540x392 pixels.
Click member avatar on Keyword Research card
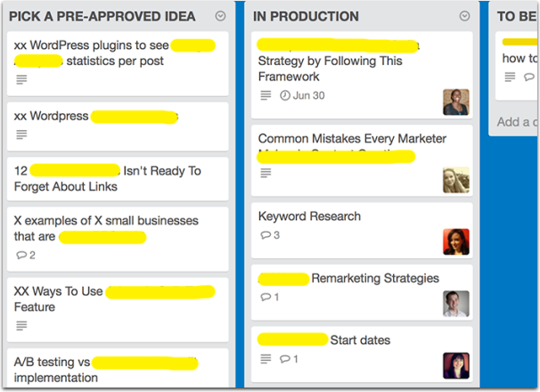coord(455,241)
